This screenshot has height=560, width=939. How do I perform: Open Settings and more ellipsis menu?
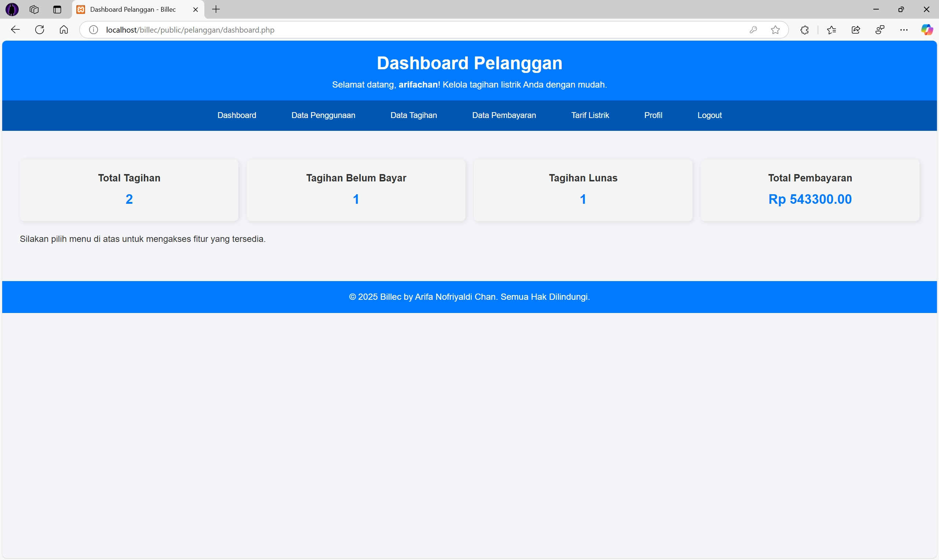point(904,30)
